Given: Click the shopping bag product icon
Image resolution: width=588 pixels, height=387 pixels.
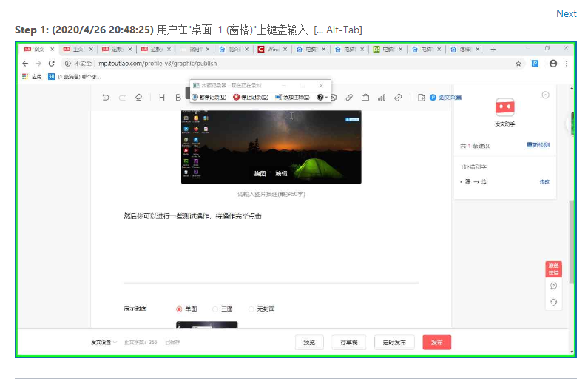Looking at the screenshot, I should point(365,98).
